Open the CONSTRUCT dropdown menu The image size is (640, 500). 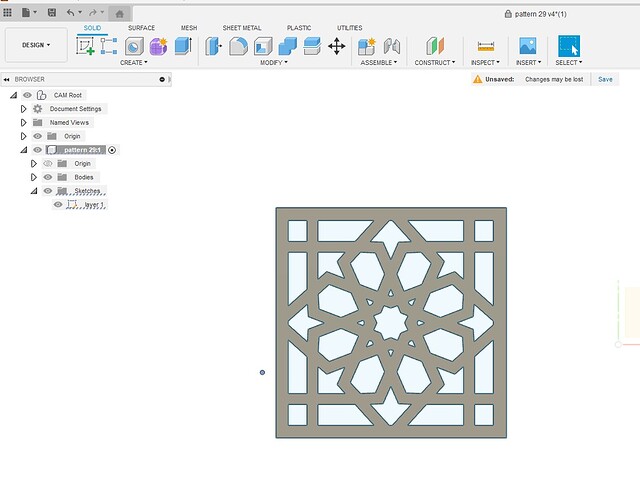(x=435, y=62)
